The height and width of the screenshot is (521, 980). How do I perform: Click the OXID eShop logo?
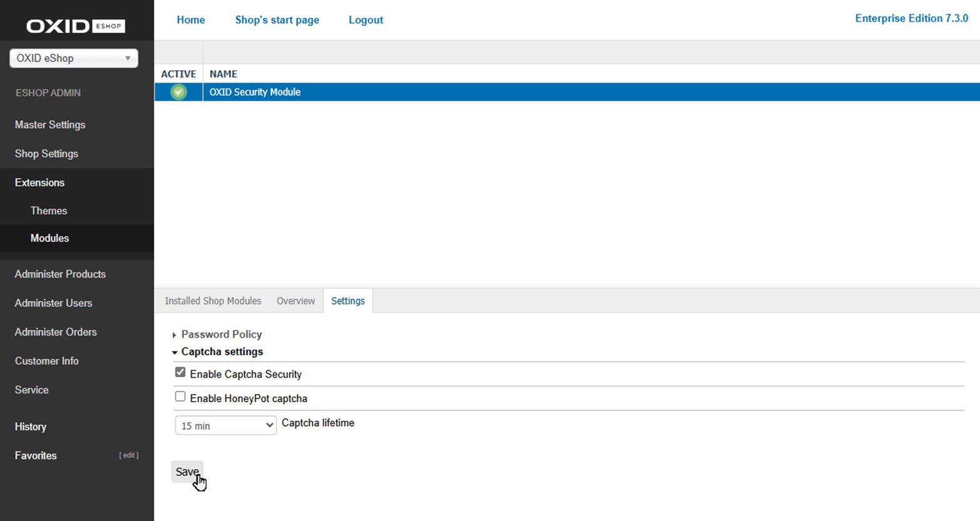(76, 26)
